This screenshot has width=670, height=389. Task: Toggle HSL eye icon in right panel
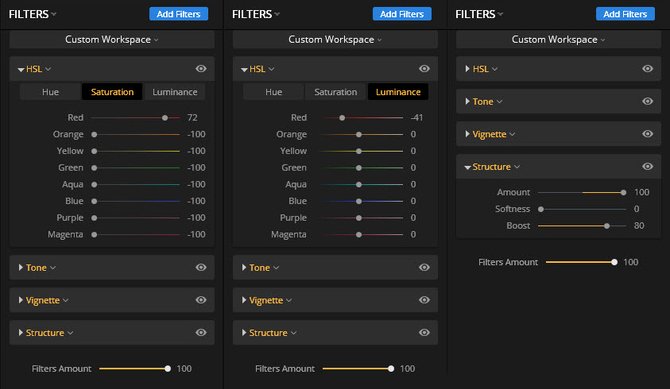point(647,69)
